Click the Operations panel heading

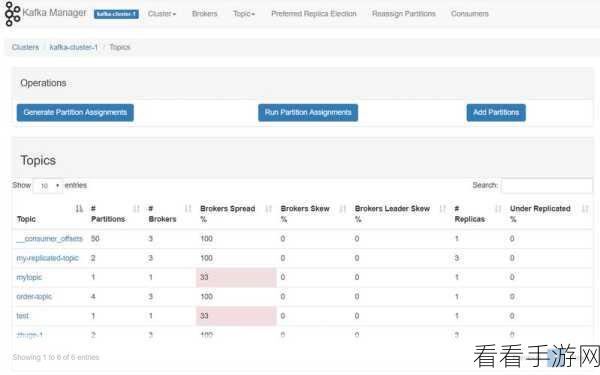pos(43,83)
